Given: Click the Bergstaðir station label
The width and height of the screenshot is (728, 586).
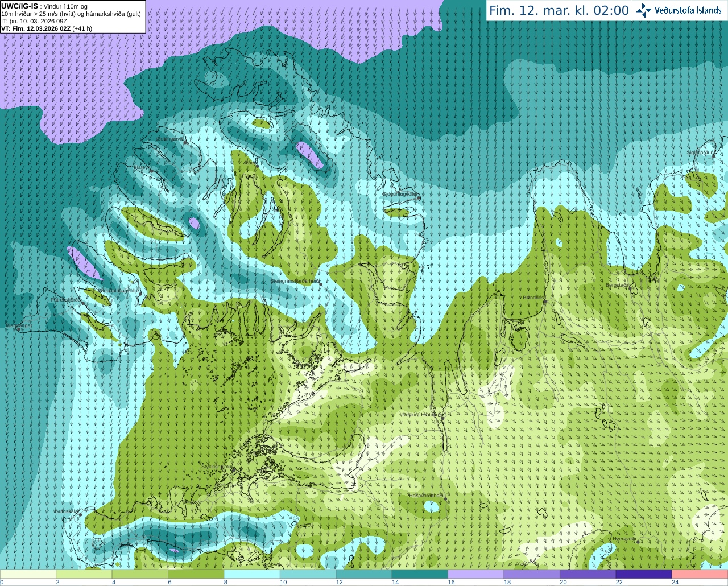Looking at the screenshot, I should 617,285.
